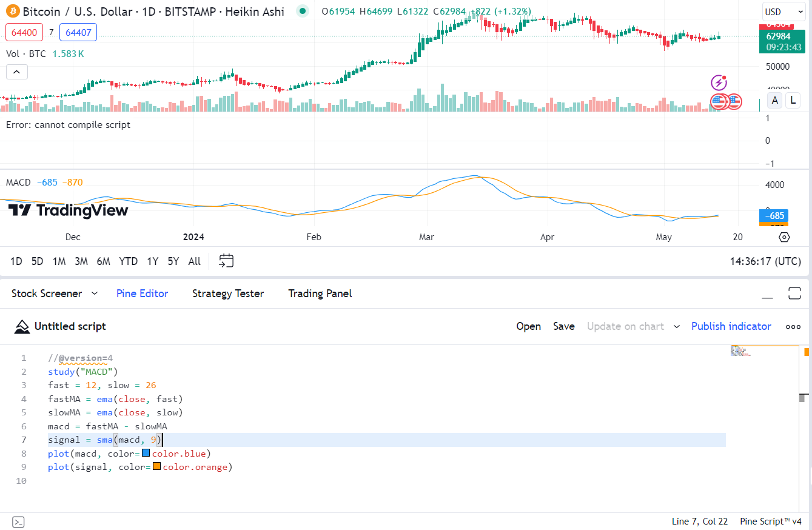The height and width of the screenshot is (530, 812).
Task: Click the green market status dot
Action: coord(303,11)
